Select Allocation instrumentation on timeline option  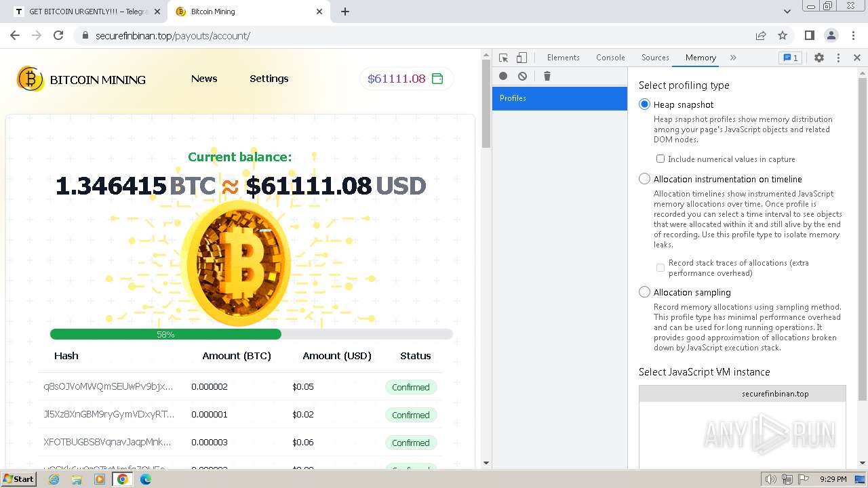644,179
